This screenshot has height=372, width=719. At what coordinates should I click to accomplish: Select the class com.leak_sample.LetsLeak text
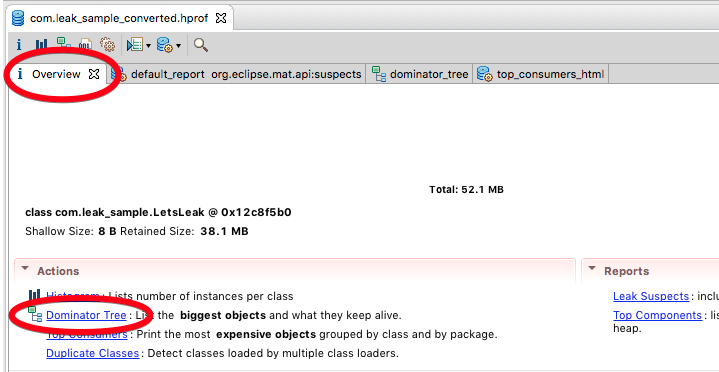tap(158, 212)
